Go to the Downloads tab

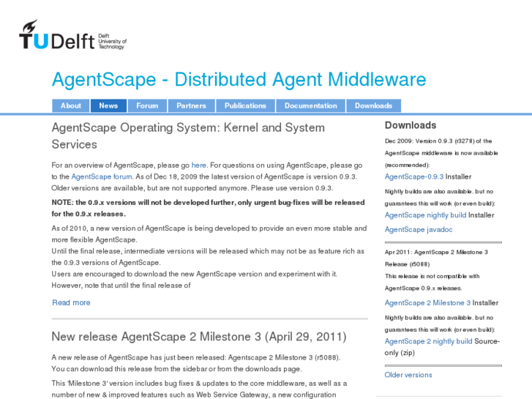[373, 105]
